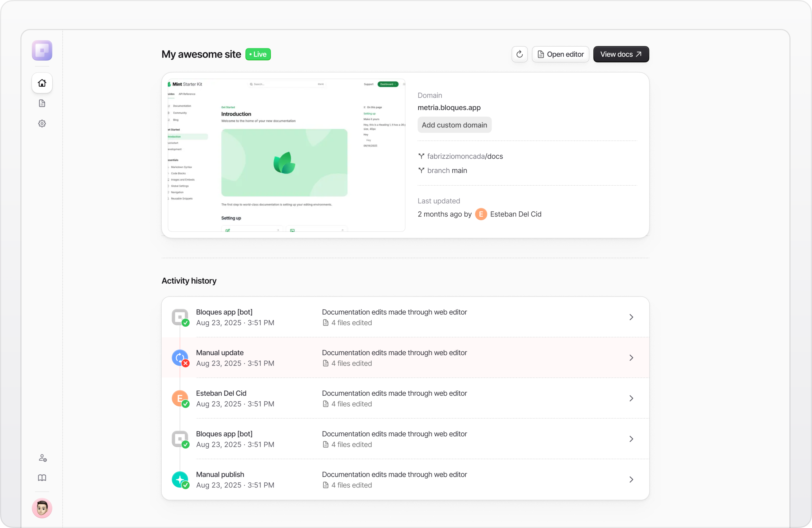Click Esteban Del Cid's avatar under Last updated
This screenshot has height=528, width=812.
point(481,214)
